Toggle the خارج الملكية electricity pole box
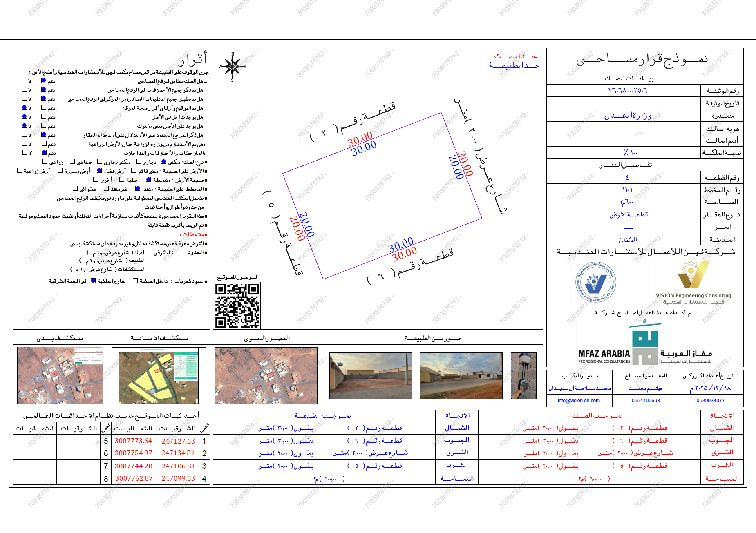 93,281
